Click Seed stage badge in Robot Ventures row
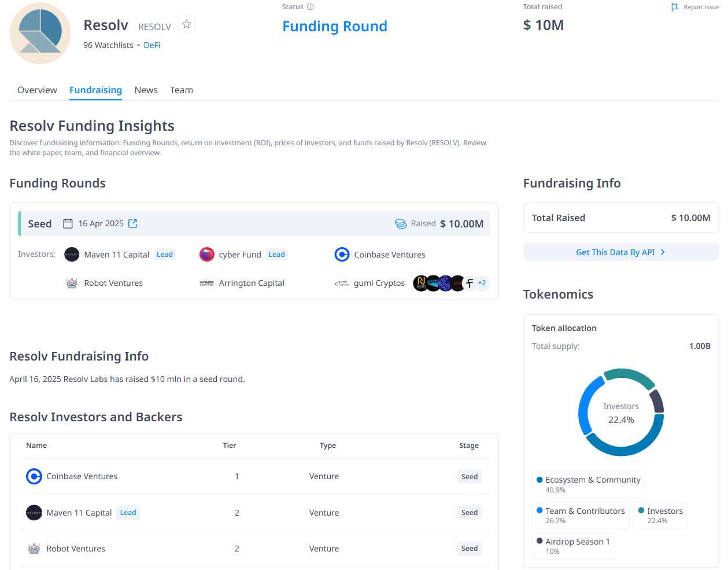This screenshot has width=728, height=570. point(470,549)
